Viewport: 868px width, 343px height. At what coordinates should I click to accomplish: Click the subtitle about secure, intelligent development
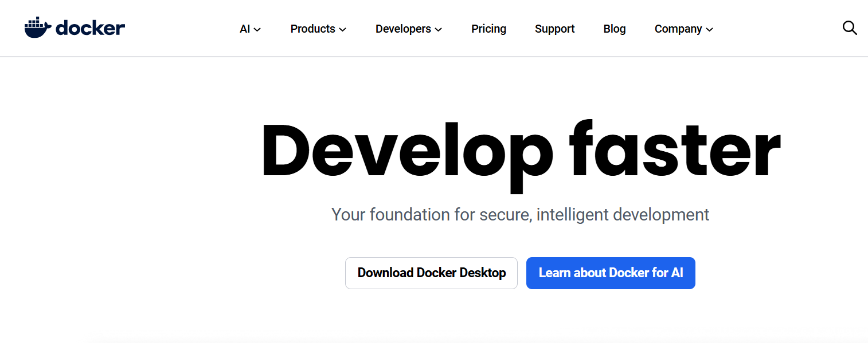[x=521, y=215]
